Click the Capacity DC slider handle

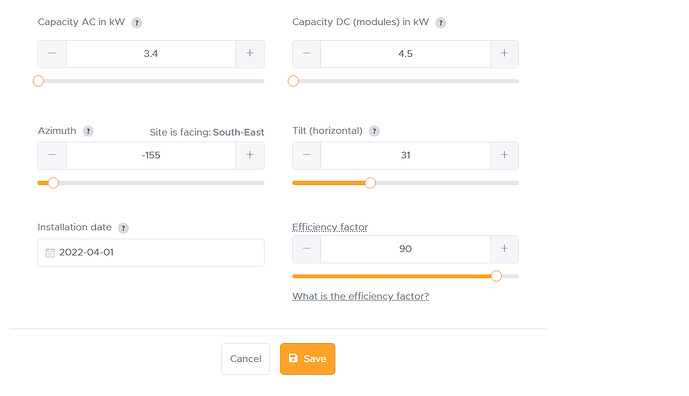(293, 81)
